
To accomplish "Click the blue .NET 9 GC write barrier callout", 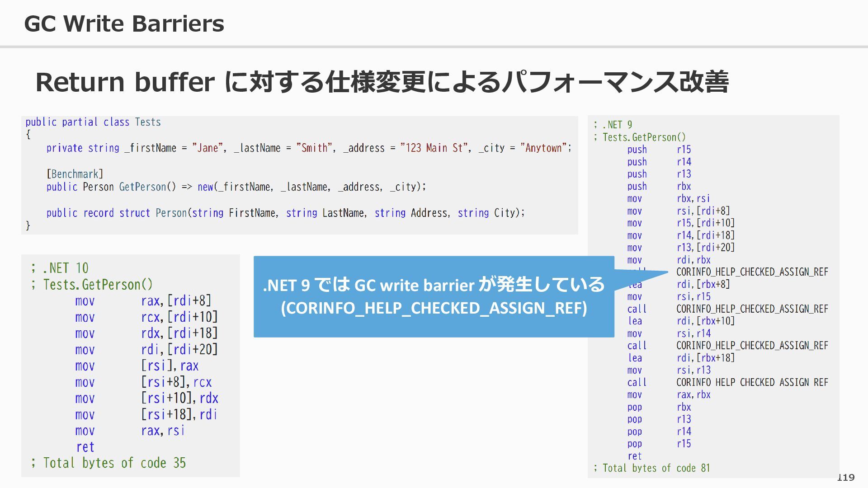I will pos(433,296).
